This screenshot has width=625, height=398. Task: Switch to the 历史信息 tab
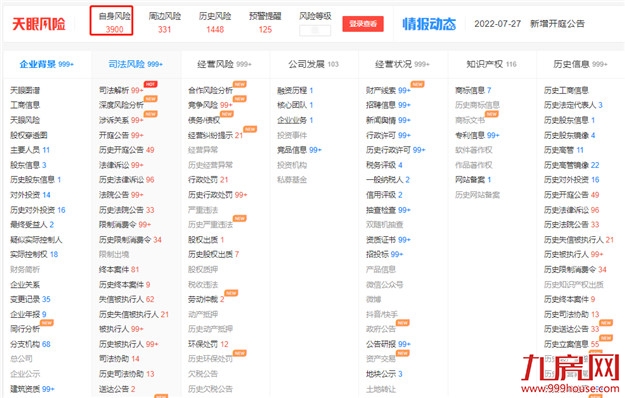pyautogui.click(x=580, y=64)
